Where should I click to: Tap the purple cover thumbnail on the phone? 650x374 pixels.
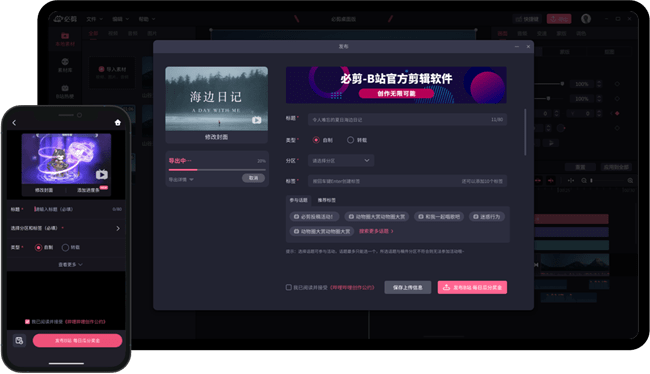[x=66, y=158]
